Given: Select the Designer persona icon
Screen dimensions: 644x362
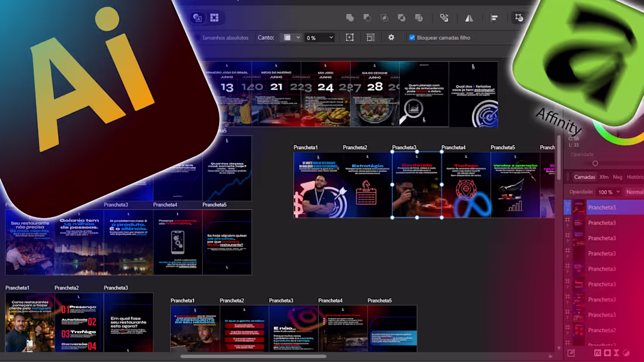Looking at the screenshot, I should (197, 18).
